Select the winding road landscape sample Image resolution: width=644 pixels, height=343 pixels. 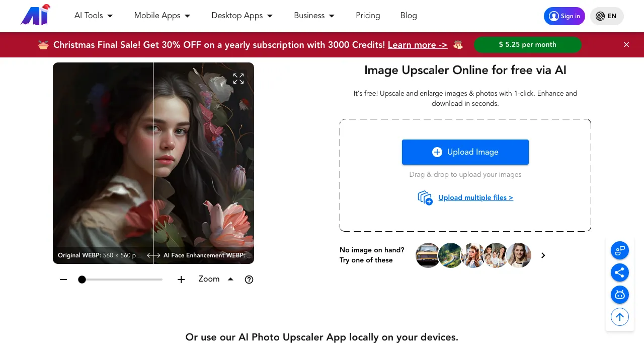coord(450,255)
